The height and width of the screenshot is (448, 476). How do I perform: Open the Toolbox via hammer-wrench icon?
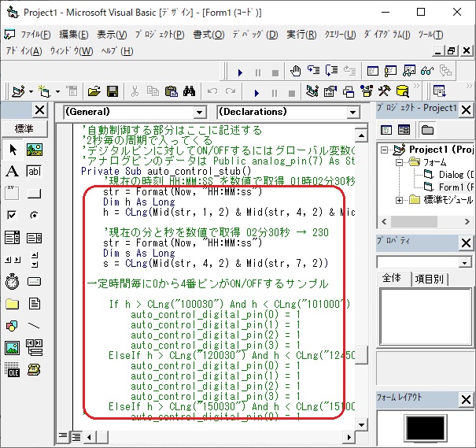(385, 91)
